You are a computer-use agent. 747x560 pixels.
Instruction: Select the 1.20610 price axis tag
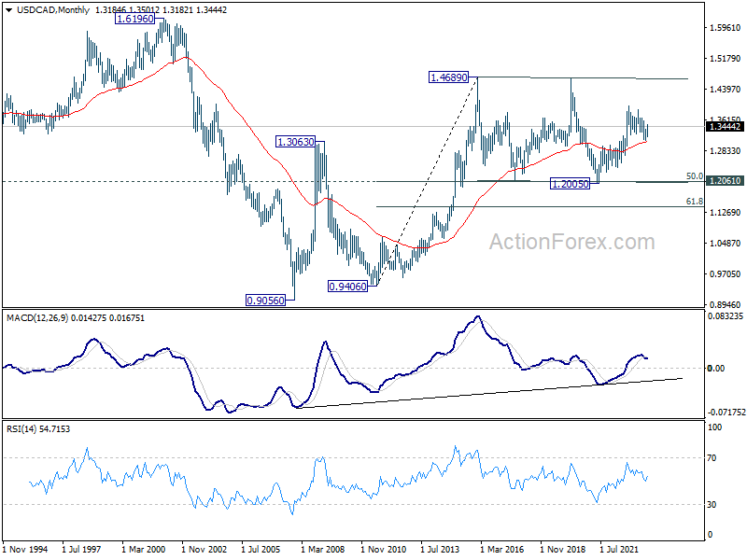click(726, 181)
